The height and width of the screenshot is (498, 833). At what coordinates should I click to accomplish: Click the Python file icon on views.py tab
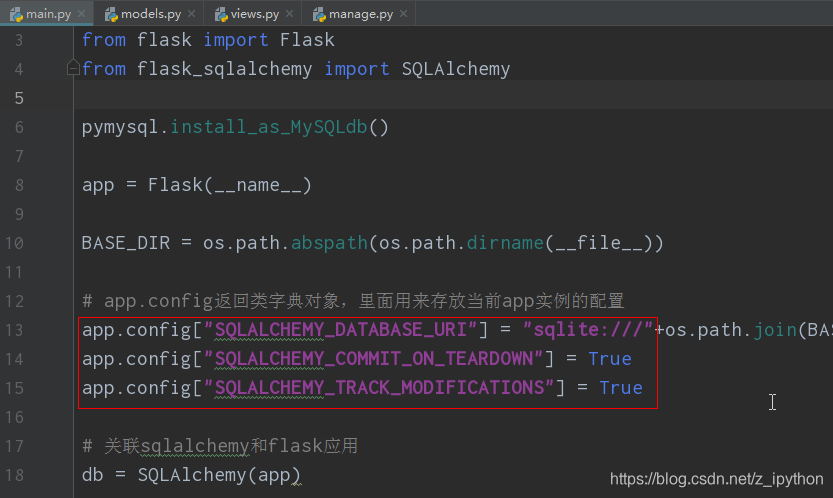220,14
